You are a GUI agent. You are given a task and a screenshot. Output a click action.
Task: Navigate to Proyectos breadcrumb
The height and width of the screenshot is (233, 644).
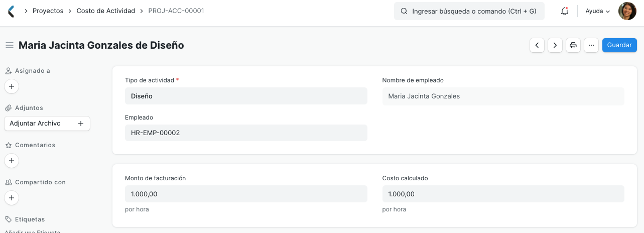pos(48,11)
